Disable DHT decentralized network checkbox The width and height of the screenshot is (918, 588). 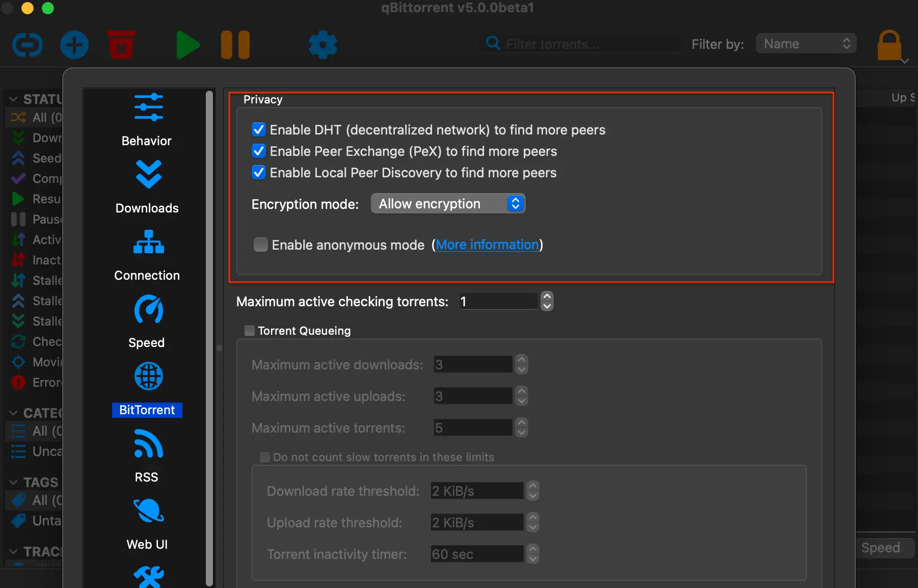(x=259, y=129)
